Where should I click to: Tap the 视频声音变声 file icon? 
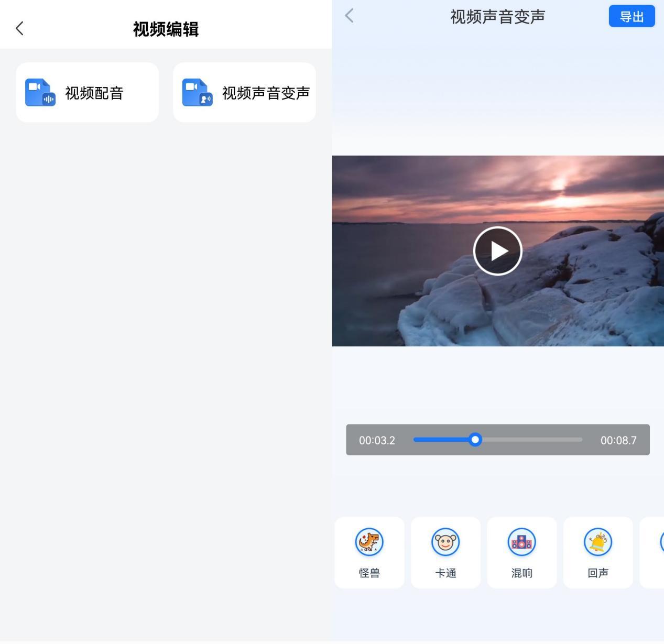(198, 93)
